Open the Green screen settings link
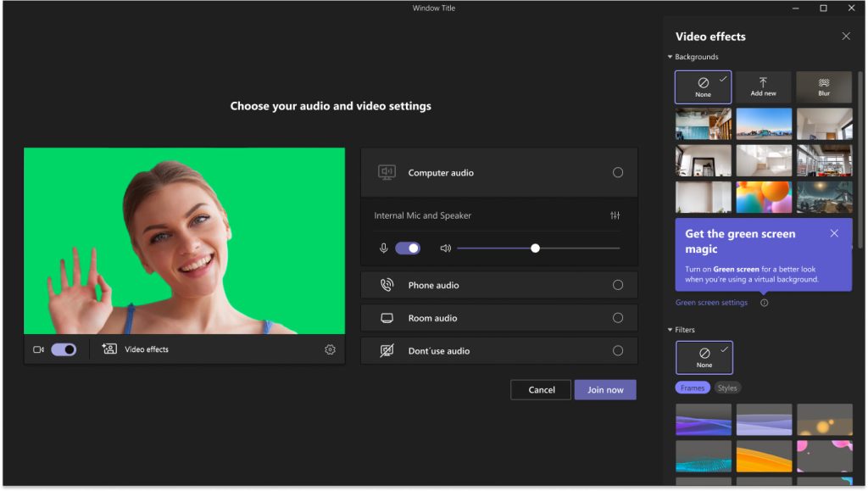This screenshot has height=491, width=868. (x=711, y=303)
